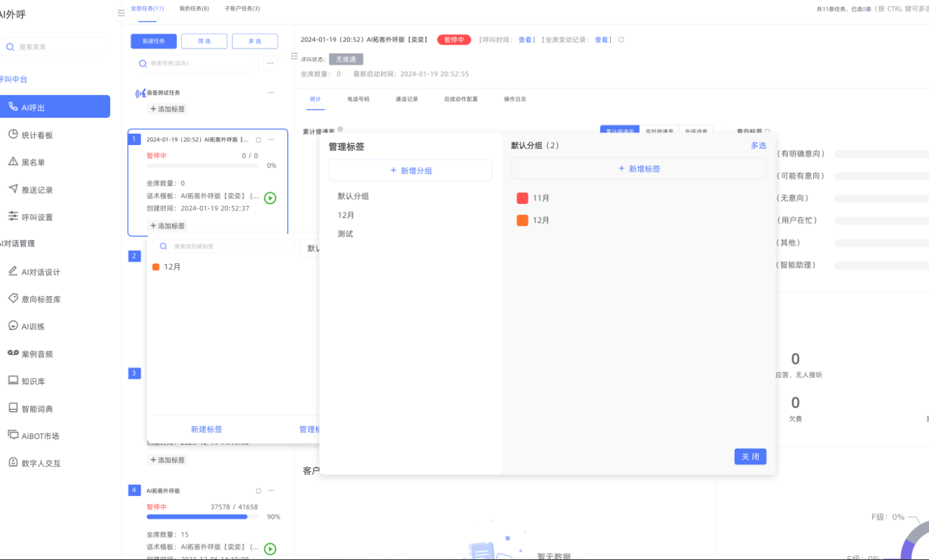Expand the ellipsis menu on task 1 card

click(271, 140)
